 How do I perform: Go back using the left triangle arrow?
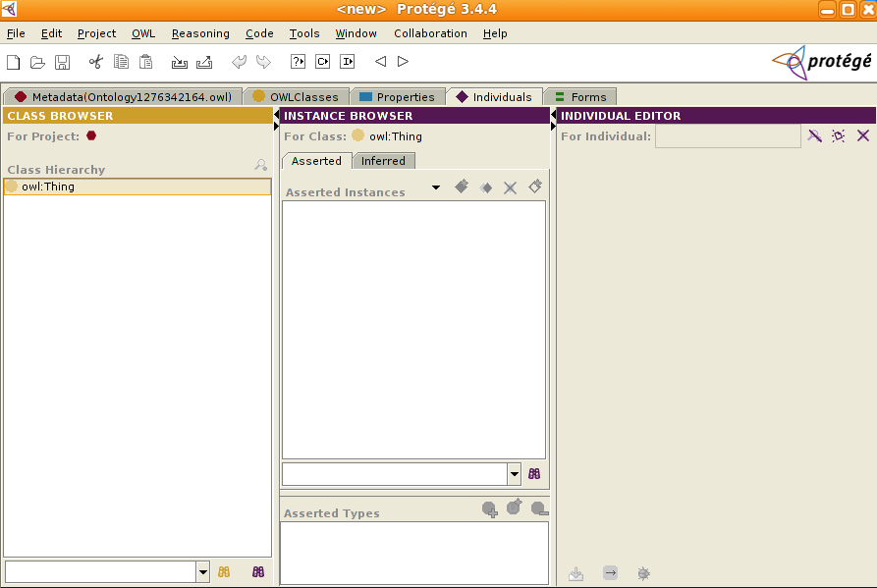(380, 62)
